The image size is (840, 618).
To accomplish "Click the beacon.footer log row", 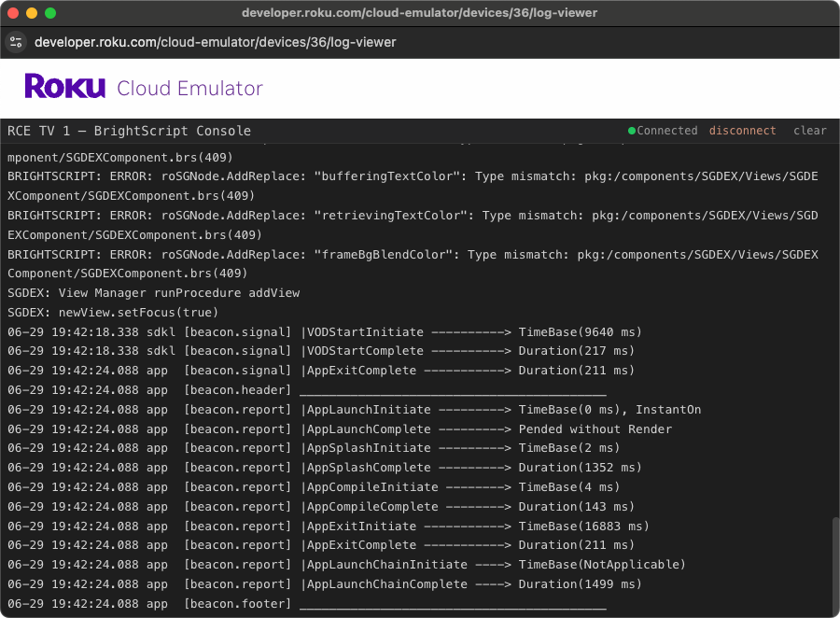I will click(306, 604).
